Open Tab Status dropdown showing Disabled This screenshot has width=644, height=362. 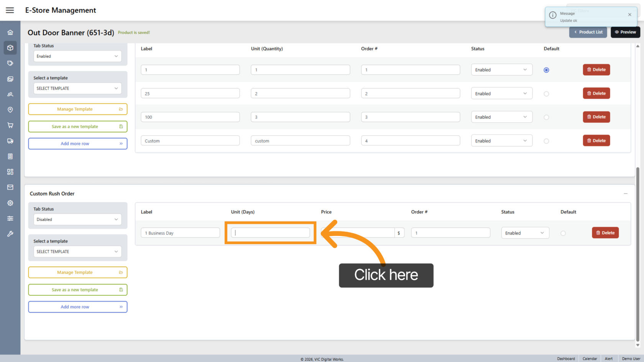tap(77, 219)
